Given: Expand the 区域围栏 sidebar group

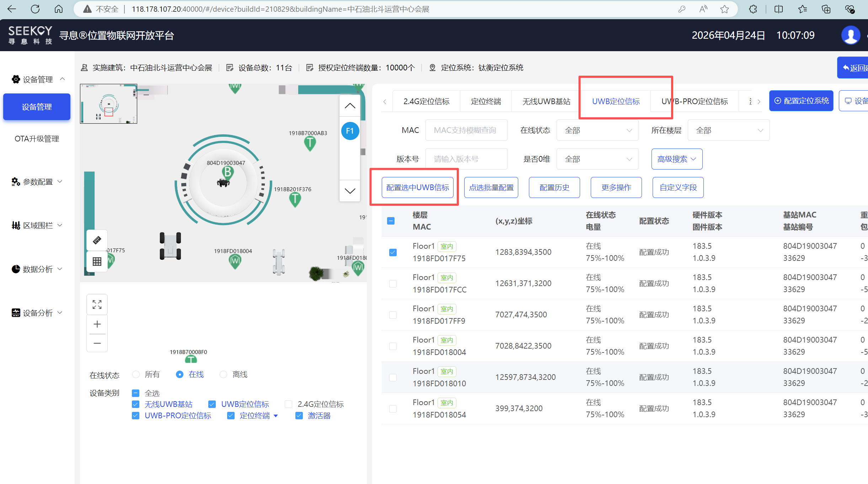Looking at the screenshot, I should point(37,226).
